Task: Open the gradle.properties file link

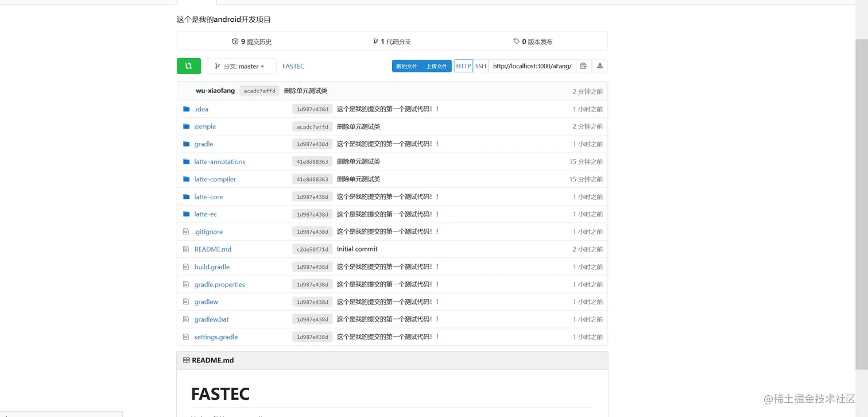Action: pos(220,284)
